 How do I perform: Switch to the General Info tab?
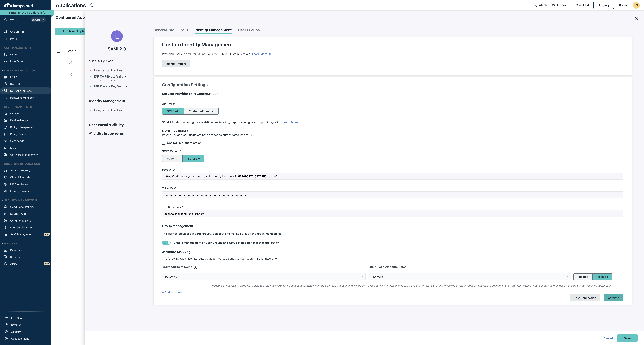pyautogui.click(x=164, y=30)
